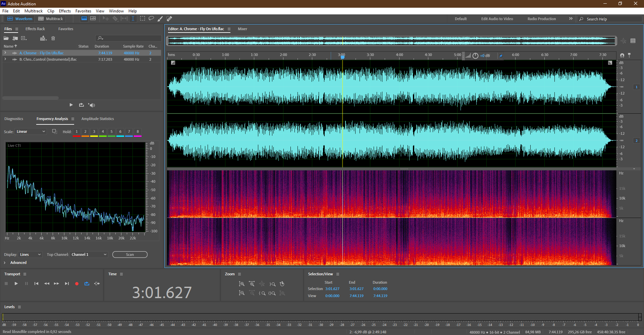Open the editor list view icon
Viewport: 644px width, 335px height.
tap(633, 41)
